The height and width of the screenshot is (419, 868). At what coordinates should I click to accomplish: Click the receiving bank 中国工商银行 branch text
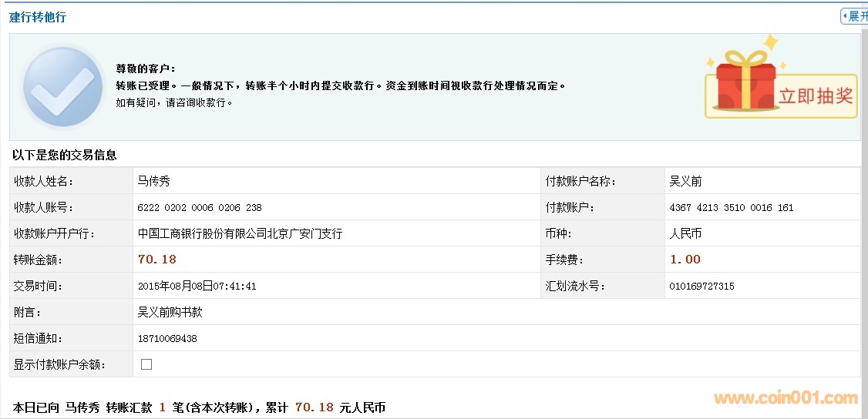point(240,233)
